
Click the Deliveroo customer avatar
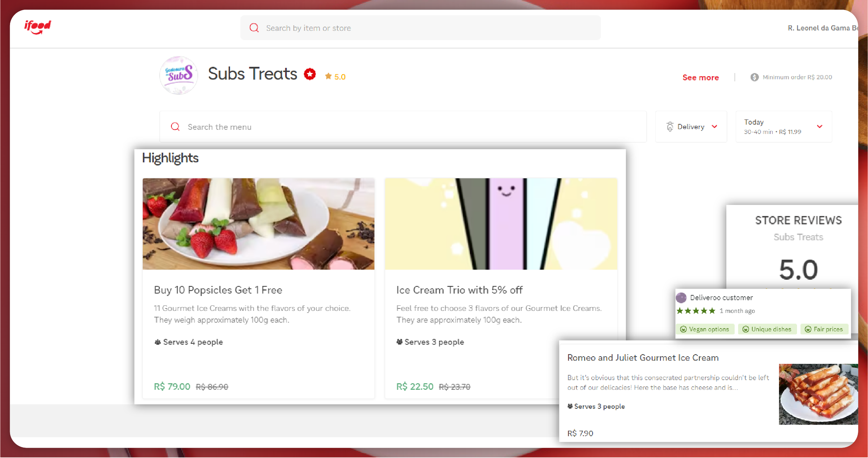[x=681, y=297]
